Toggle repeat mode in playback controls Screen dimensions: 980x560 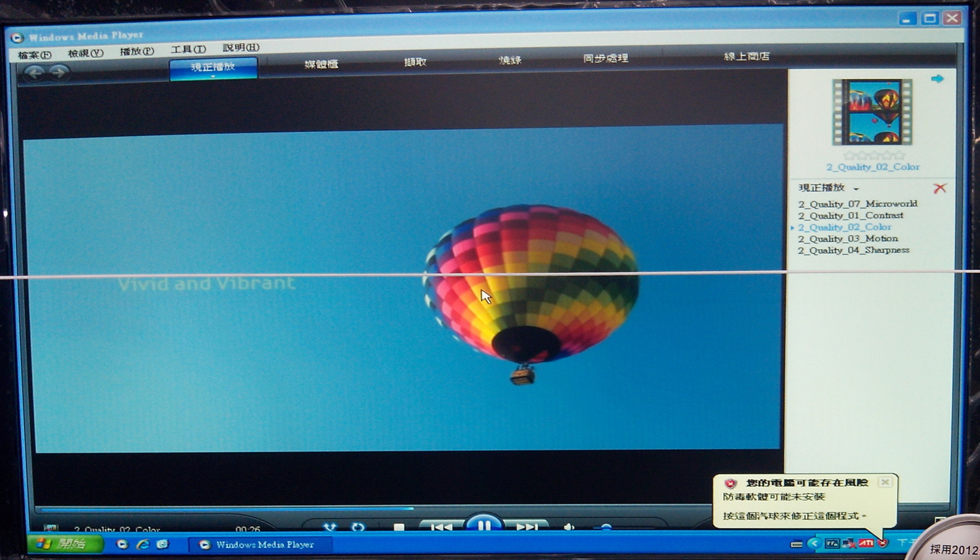[358, 526]
